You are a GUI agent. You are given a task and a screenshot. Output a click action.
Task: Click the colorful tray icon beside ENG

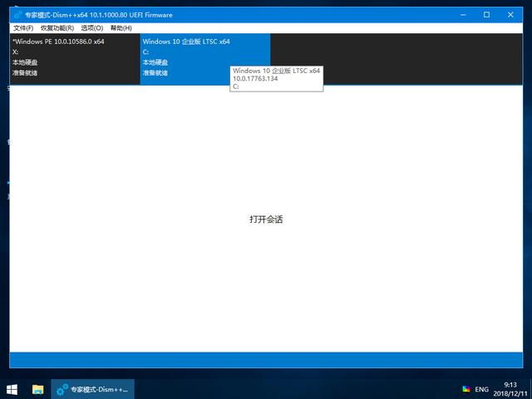tap(466, 389)
